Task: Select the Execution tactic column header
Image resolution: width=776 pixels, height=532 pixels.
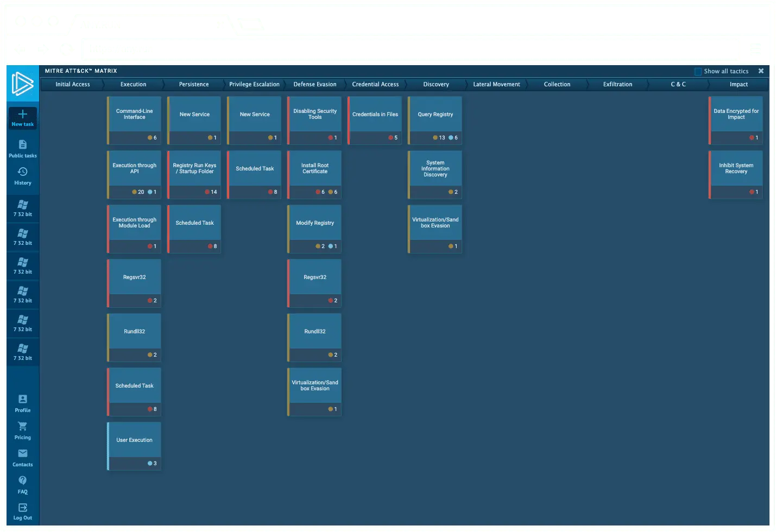Action: click(133, 85)
